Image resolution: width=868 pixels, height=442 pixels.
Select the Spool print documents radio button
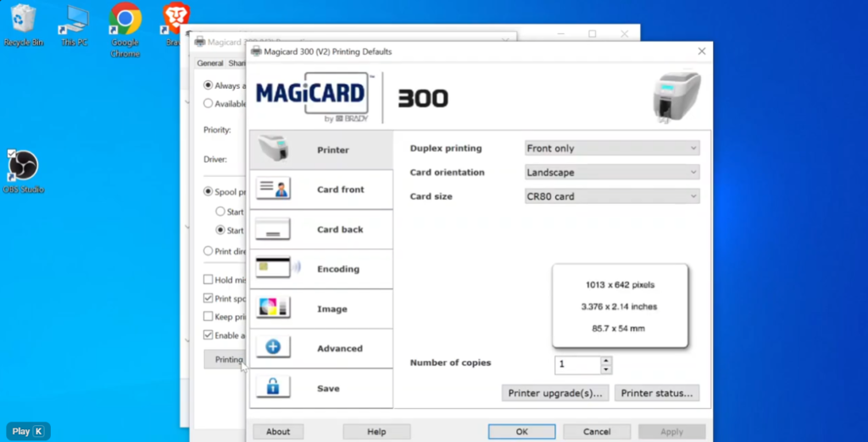tap(209, 192)
